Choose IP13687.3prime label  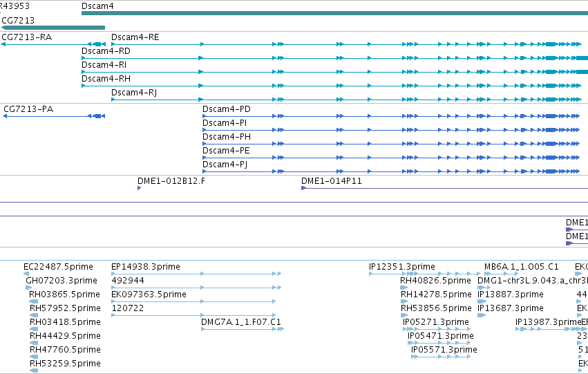coord(511,308)
